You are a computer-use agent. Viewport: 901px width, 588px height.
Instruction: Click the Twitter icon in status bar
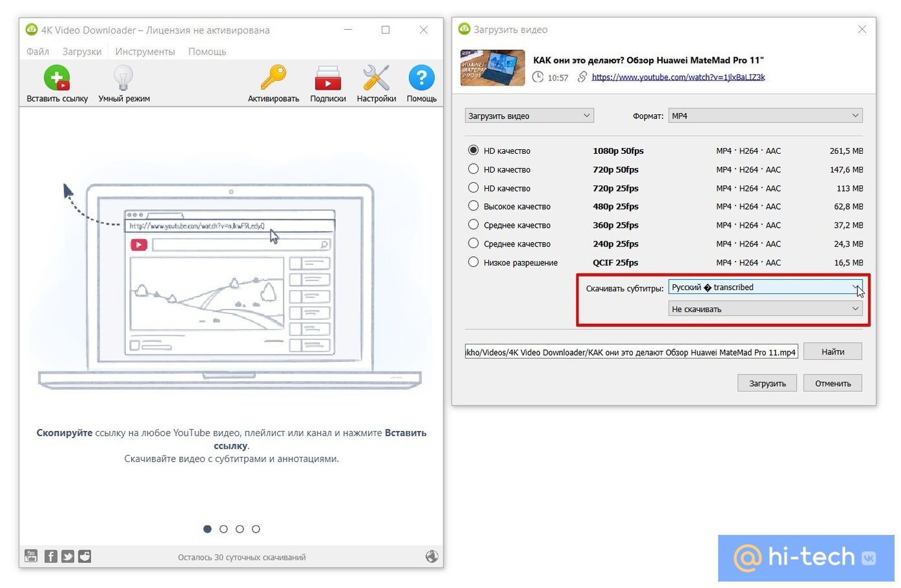point(68,556)
